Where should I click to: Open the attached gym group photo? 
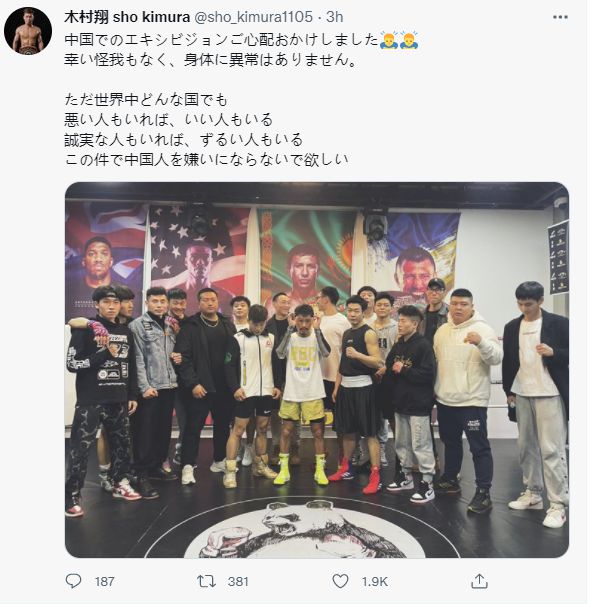(317, 370)
